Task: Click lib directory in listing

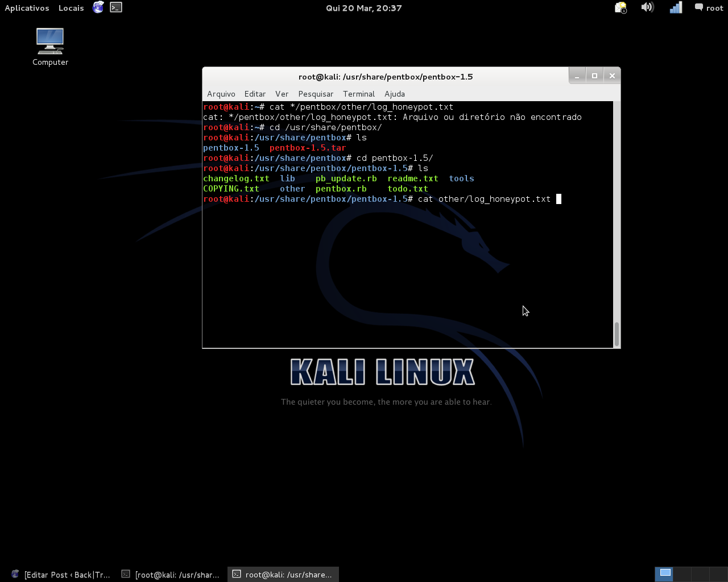Action: [x=287, y=178]
